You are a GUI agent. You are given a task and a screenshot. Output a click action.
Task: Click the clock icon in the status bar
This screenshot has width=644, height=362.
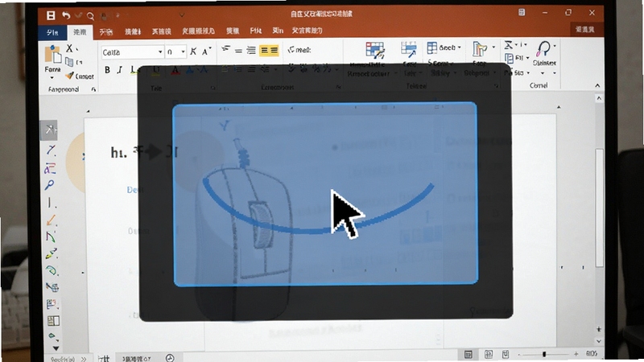[170, 358]
